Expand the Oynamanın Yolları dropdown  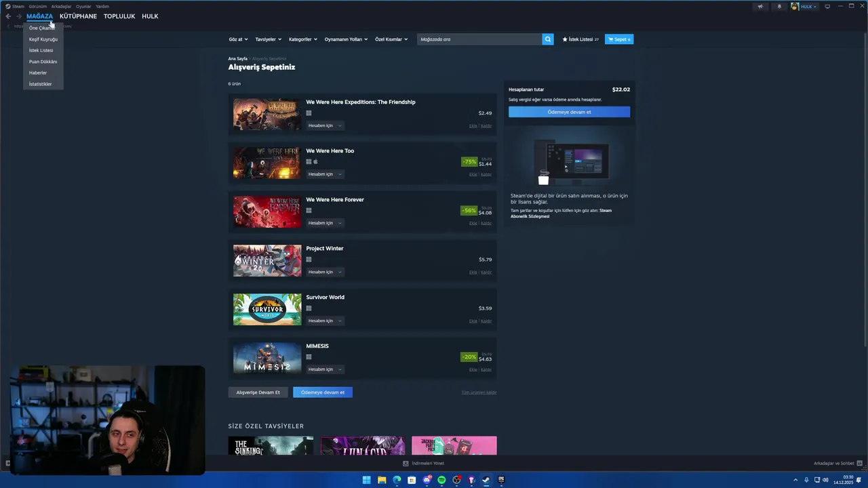tap(346, 39)
